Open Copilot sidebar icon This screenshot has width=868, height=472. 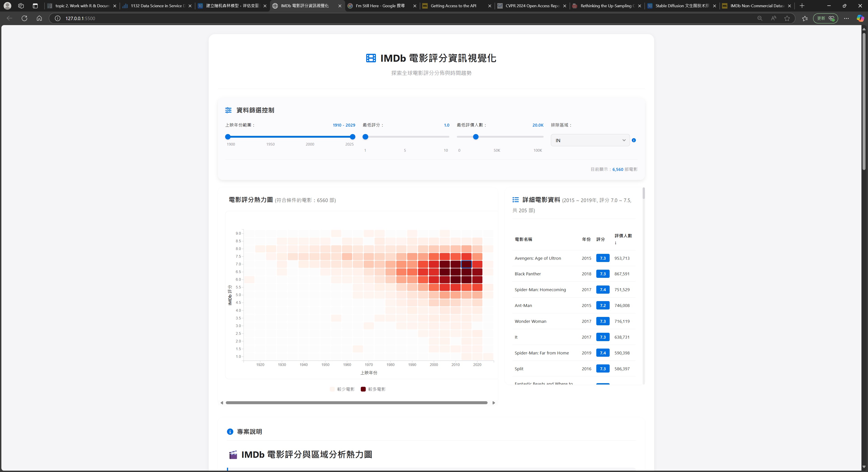[860, 18]
